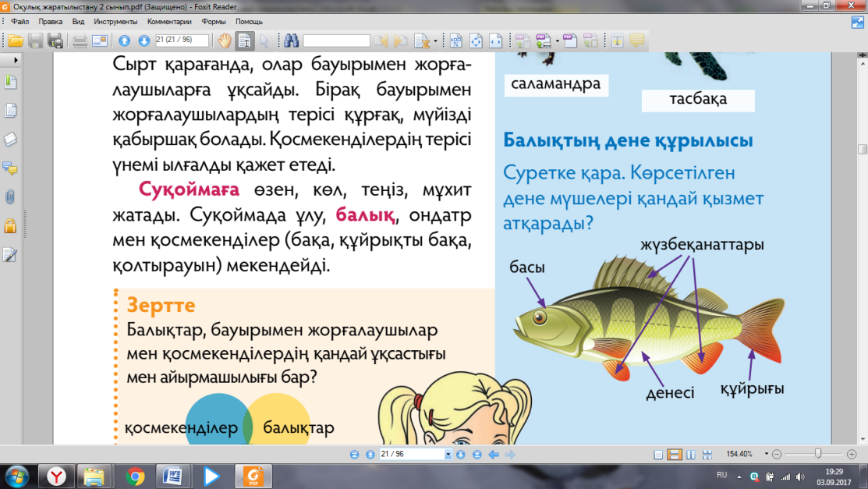
Task: Open the page number dropdown in status bar
Action: pyautogui.click(x=448, y=454)
